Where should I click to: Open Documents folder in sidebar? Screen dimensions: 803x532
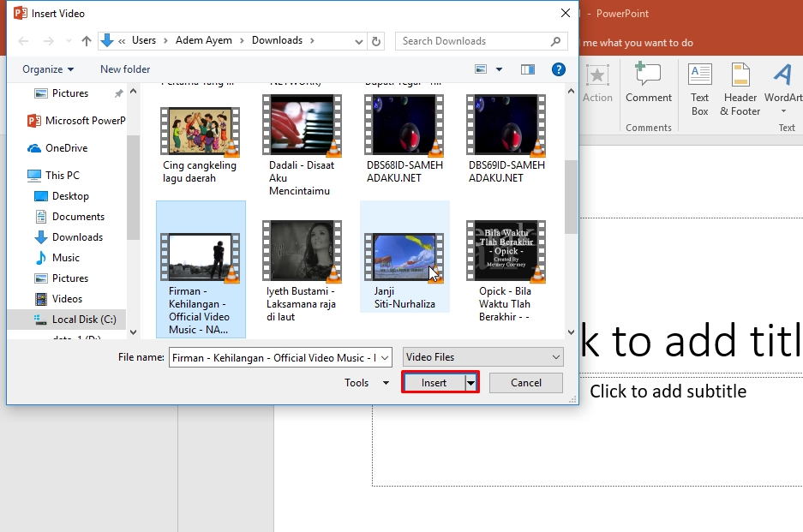(x=69, y=217)
